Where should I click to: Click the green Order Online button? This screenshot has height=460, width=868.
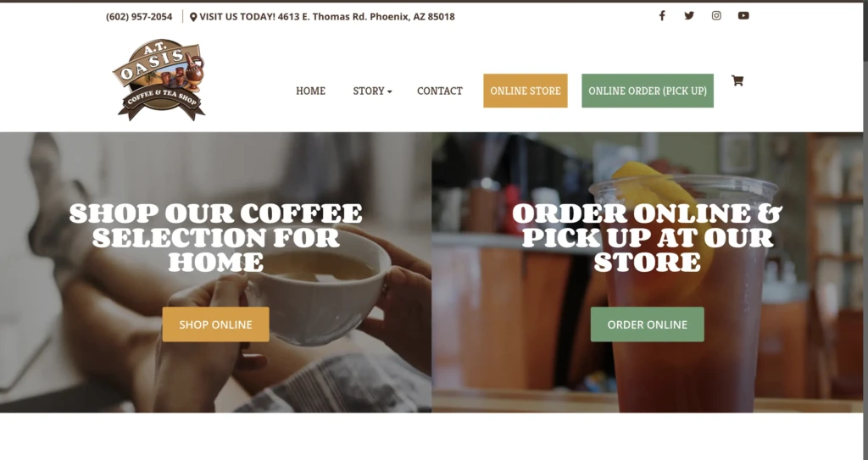[647, 324]
